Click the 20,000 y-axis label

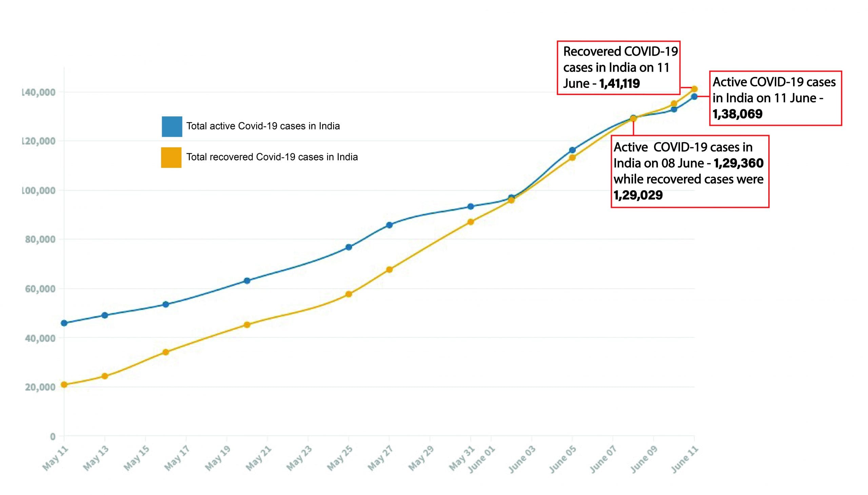[x=40, y=387]
